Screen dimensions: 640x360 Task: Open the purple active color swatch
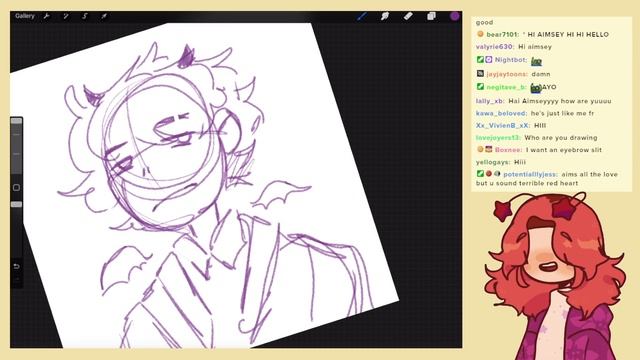click(x=454, y=16)
